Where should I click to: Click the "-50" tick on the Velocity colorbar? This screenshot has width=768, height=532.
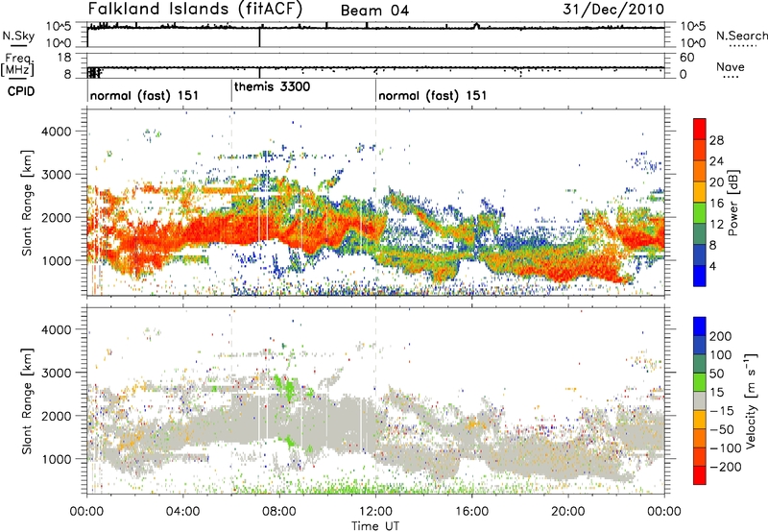coord(721,429)
